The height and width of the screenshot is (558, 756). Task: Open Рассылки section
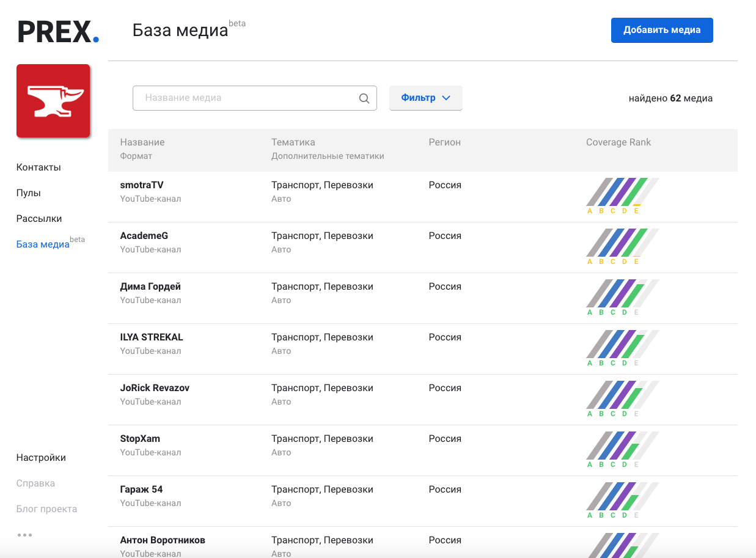[x=39, y=219]
